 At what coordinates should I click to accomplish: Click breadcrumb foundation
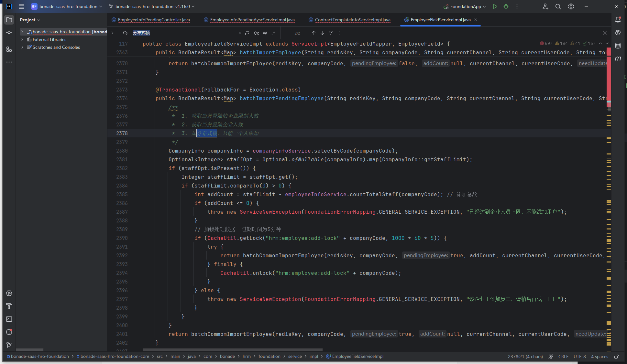pyautogui.click(x=269, y=356)
